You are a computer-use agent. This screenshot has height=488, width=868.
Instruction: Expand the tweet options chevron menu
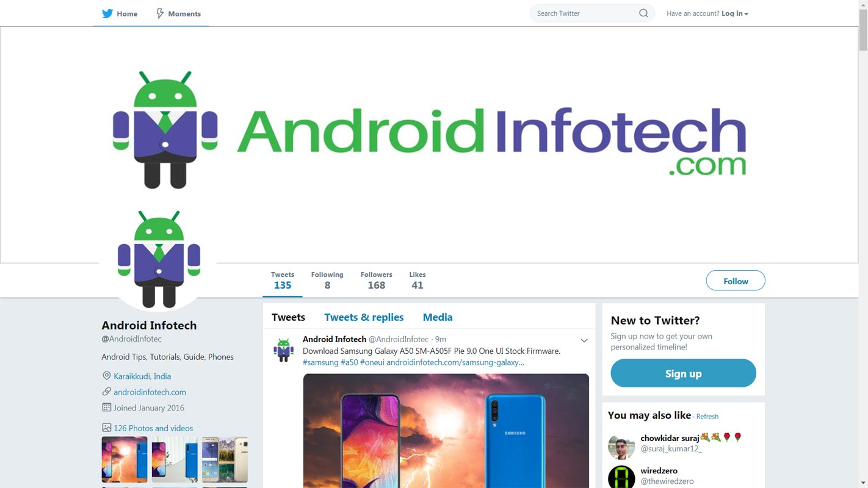(584, 340)
